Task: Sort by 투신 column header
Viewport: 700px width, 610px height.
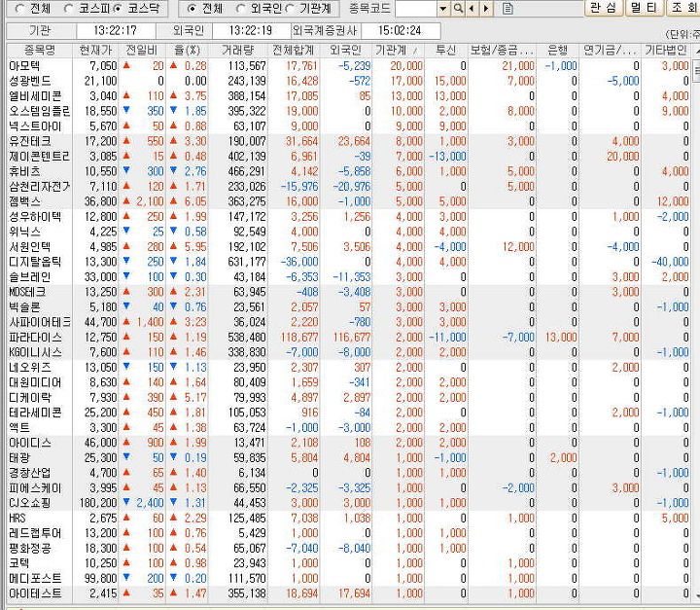Action: click(x=445, y=50)
